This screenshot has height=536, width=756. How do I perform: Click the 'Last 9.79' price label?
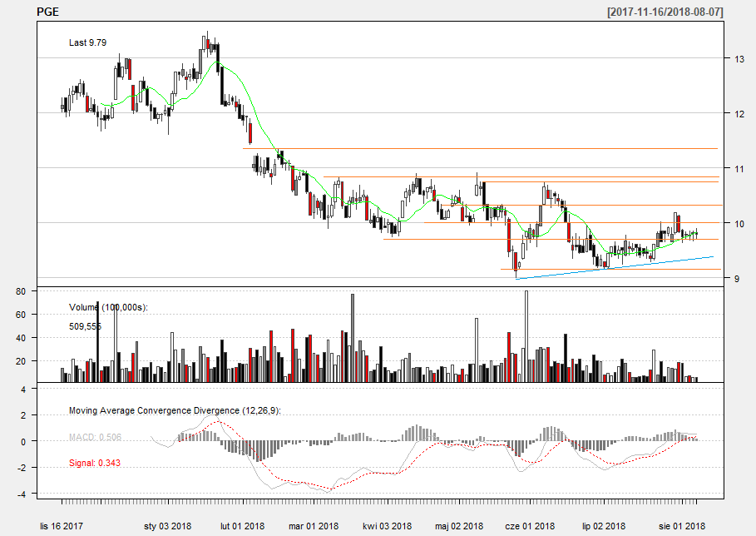tap(88, 42)
